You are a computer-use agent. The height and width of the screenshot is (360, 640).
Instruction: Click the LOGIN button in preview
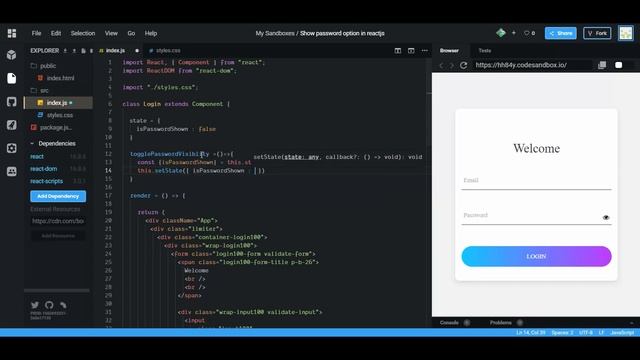[x=536, y=256]
